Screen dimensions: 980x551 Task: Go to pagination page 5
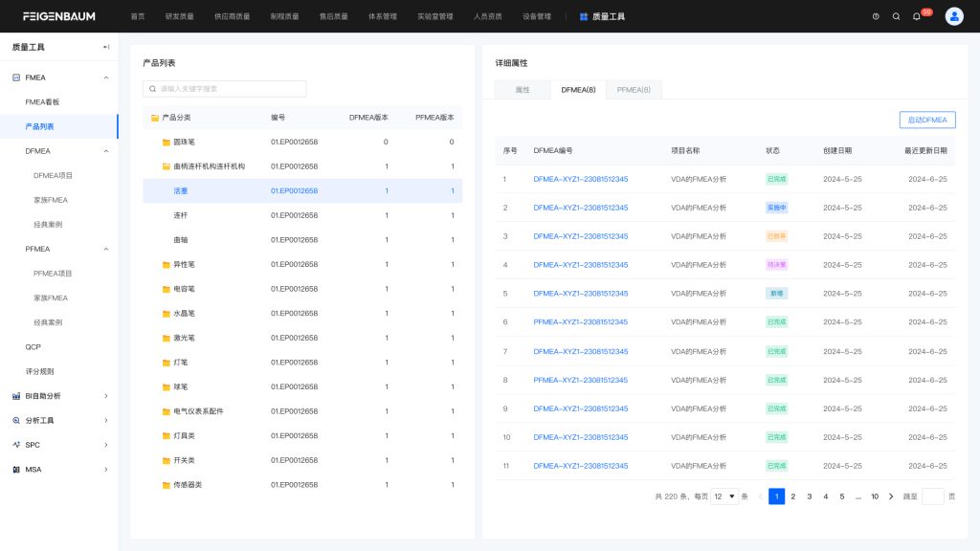click(x=842, y=496)
